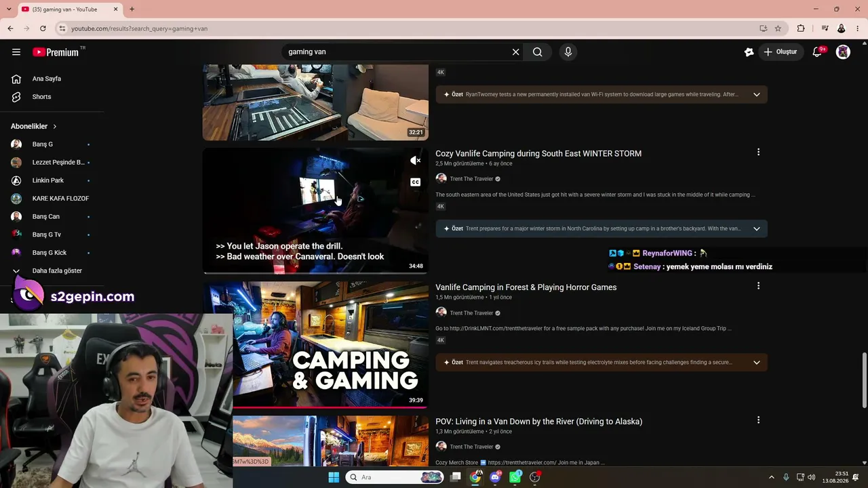The width and height of the screenshot is (868, 488).
Task: Open the notifications bell
Action: 817,52
